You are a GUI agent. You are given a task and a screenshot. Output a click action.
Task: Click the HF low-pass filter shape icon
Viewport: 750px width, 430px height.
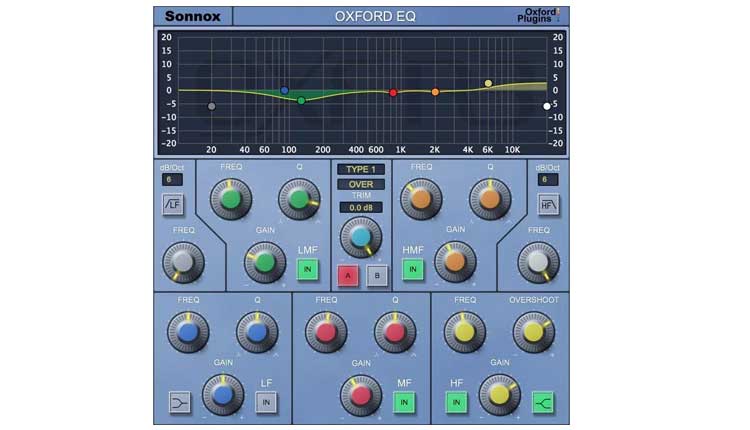coord(547,205)
